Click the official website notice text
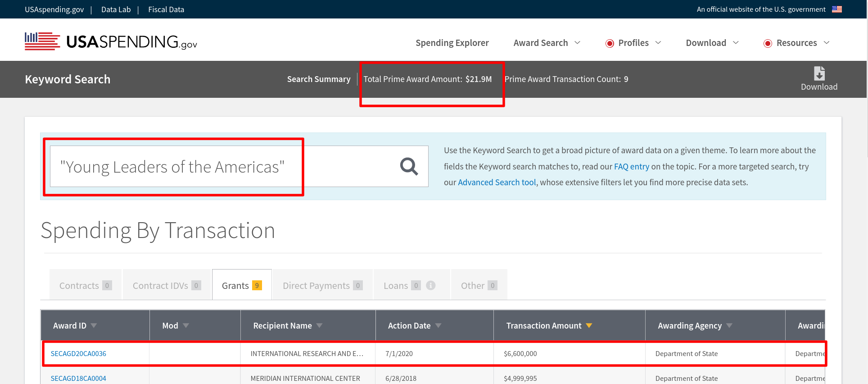This screenshot has width=868, height=384. (x=761, y=9)
